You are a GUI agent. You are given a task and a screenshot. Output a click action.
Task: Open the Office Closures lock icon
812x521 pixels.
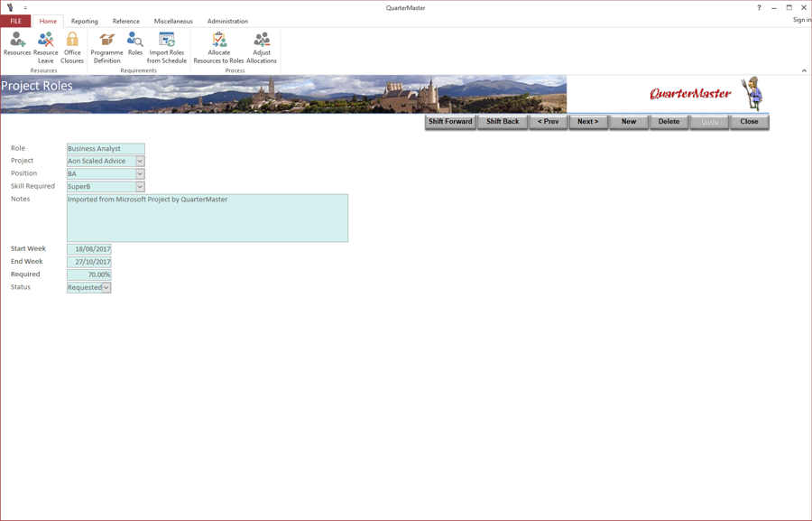click(x=72, y=48)
